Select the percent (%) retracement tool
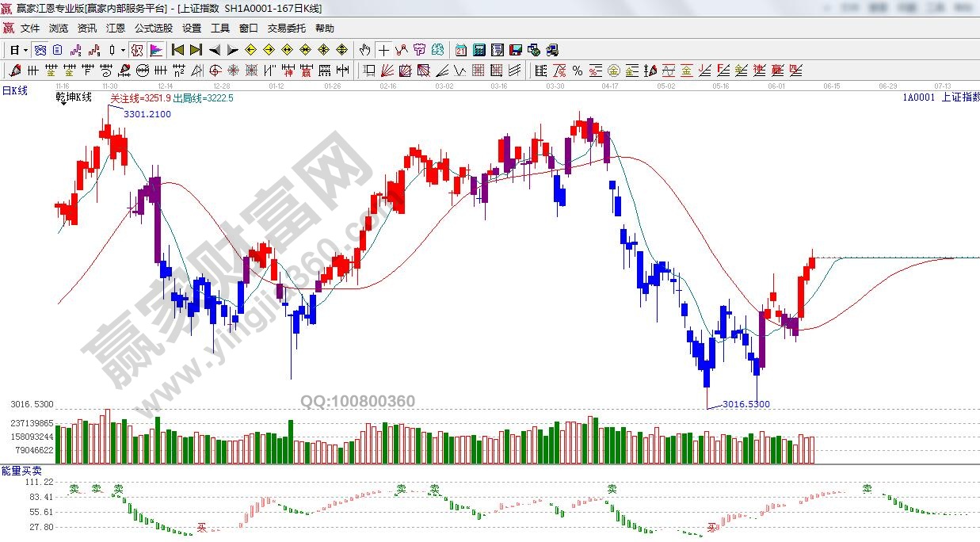Image resolution: width=980 pixels, height=542 pixels. tap(578, 71)
